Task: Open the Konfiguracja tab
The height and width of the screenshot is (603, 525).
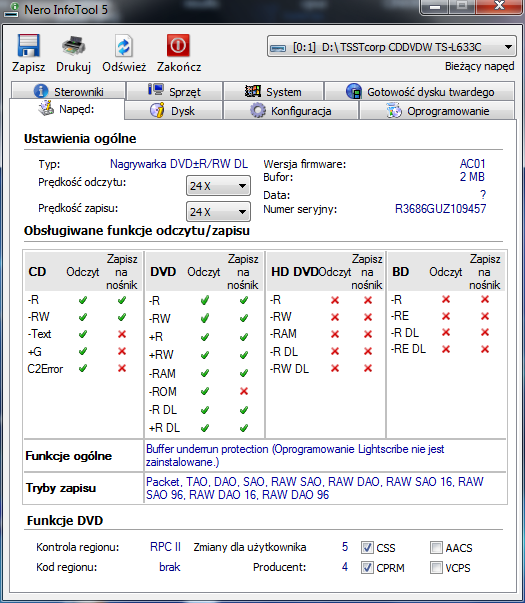Action: pos(291,111)
